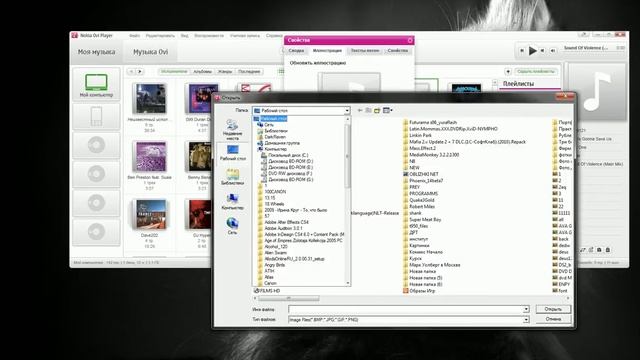
Task: Click plus icon beside playlist button
Action: coord(508,71)
